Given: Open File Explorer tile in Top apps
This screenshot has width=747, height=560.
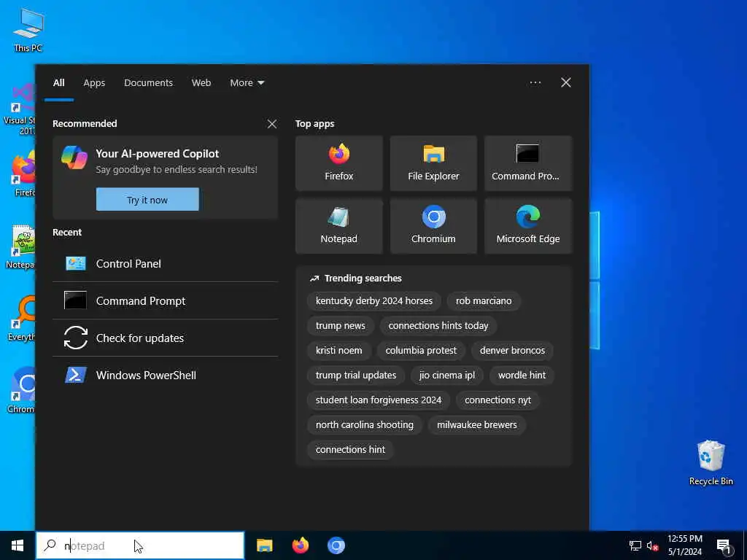Looking at the screenshot, I should 433,163.
